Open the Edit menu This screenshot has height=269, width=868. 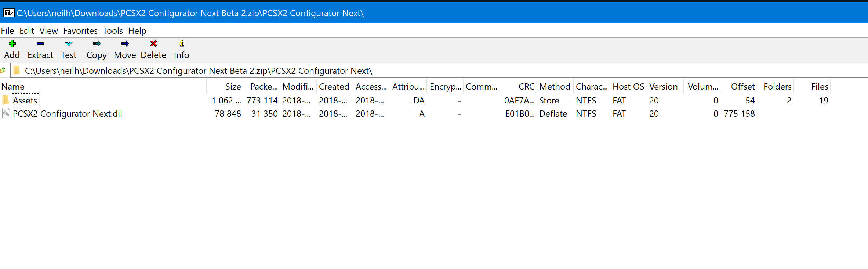click(27, 31)
